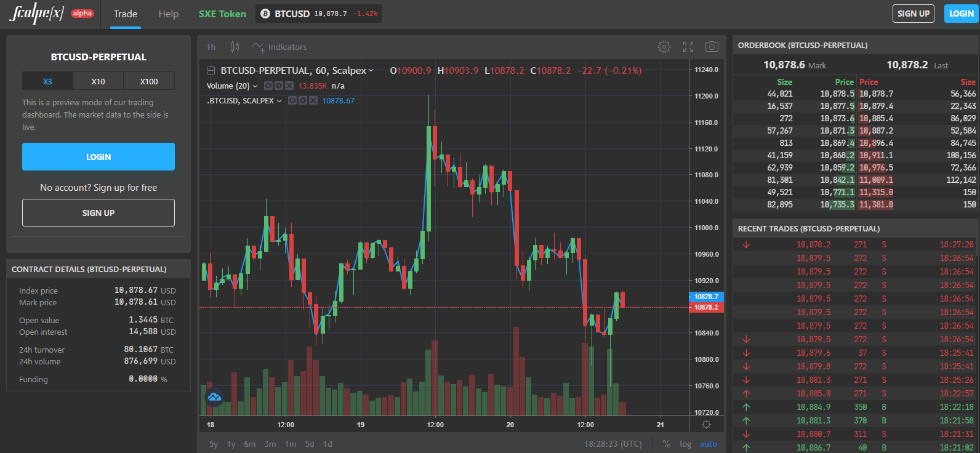
Task: Open price scale settings gear at bottom right
Action: tap(706, 425)
